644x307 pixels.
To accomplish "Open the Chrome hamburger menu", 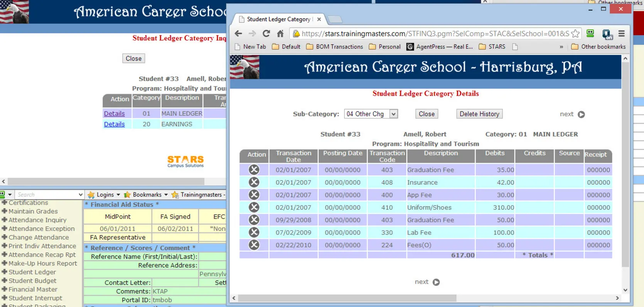I will [x=621, y=34].
